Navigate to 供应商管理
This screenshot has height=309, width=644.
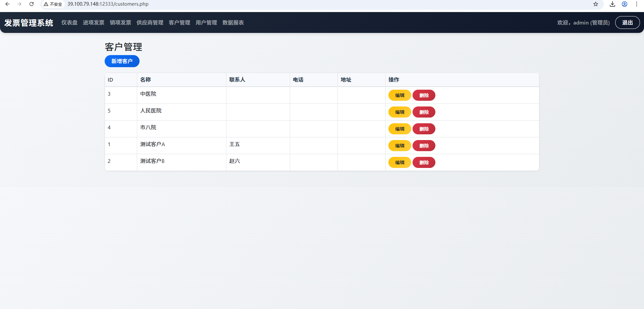(x=150, y=23)
